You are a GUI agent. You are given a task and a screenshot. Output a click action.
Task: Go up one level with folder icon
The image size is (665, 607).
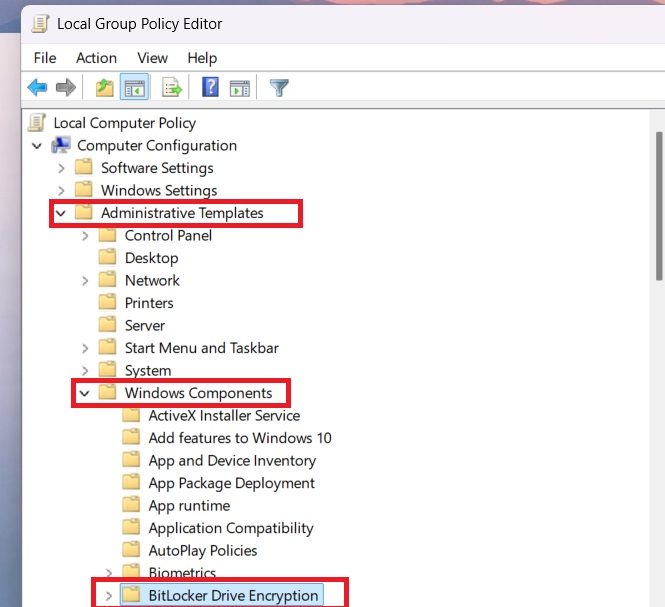104,87
